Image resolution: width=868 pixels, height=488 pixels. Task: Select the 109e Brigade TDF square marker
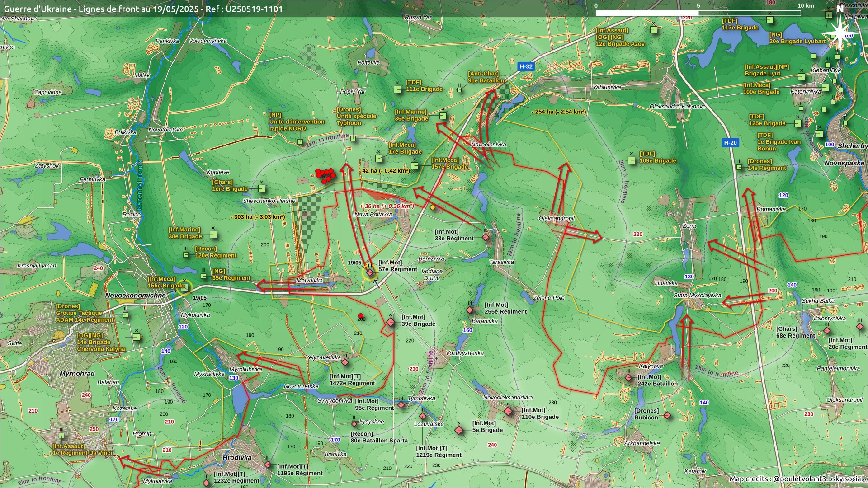click(632, 160)
